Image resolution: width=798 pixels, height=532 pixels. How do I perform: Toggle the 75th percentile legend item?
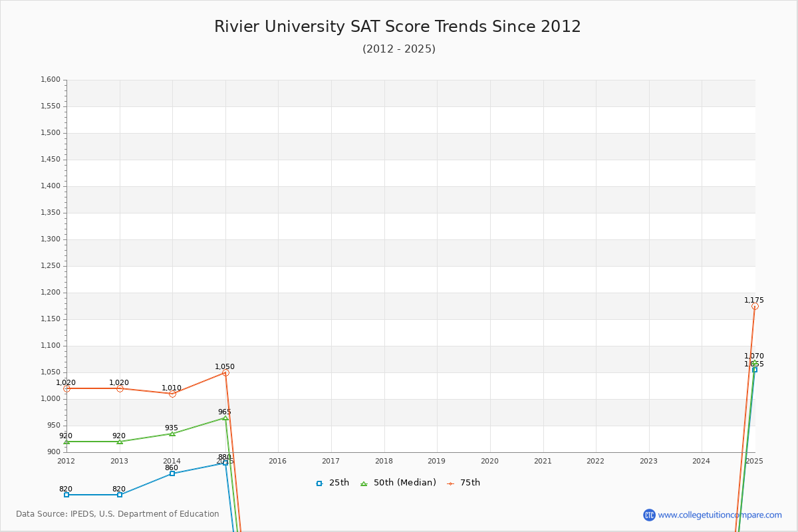click(463, 483)
